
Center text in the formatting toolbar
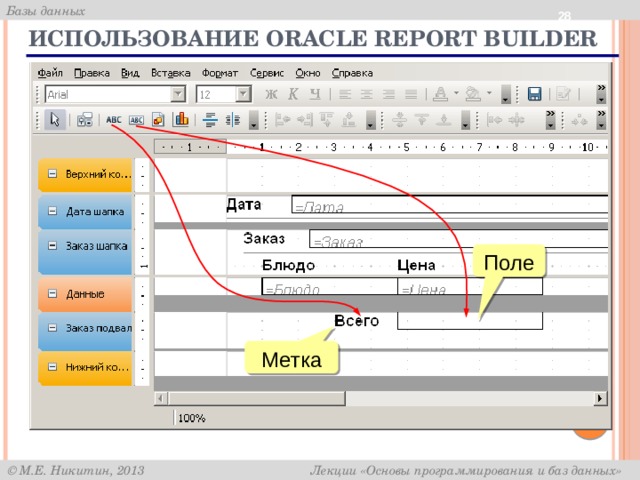pos(367,95)
